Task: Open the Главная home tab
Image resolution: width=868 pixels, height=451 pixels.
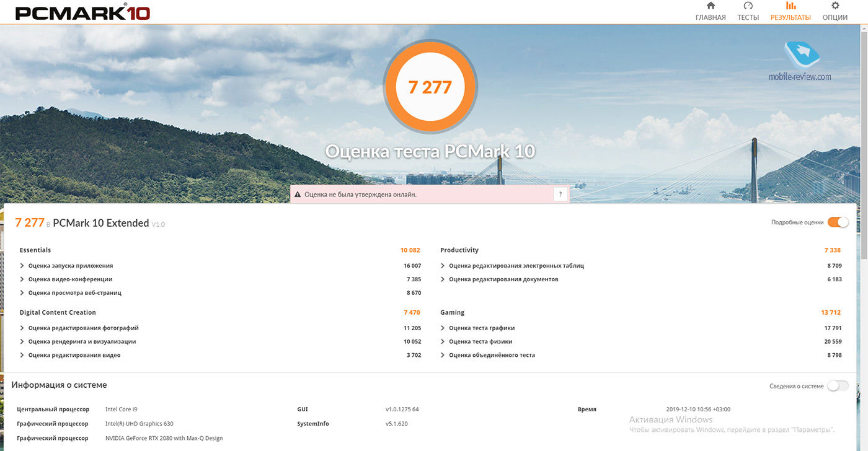Action: 711,12
